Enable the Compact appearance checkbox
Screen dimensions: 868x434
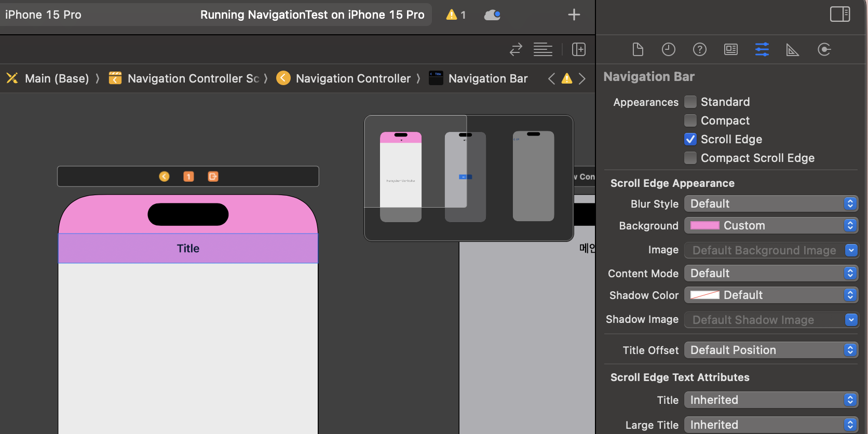coord(690,120)
